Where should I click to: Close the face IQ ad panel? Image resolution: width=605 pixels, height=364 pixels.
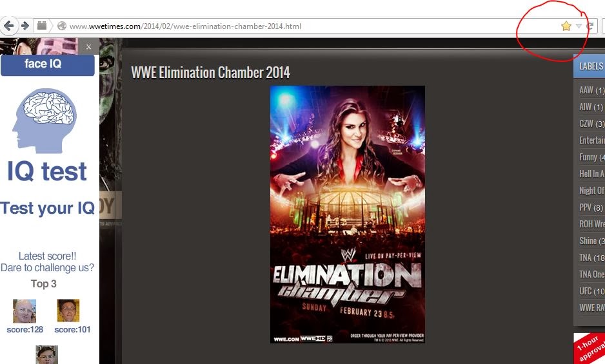click(89, 46)
